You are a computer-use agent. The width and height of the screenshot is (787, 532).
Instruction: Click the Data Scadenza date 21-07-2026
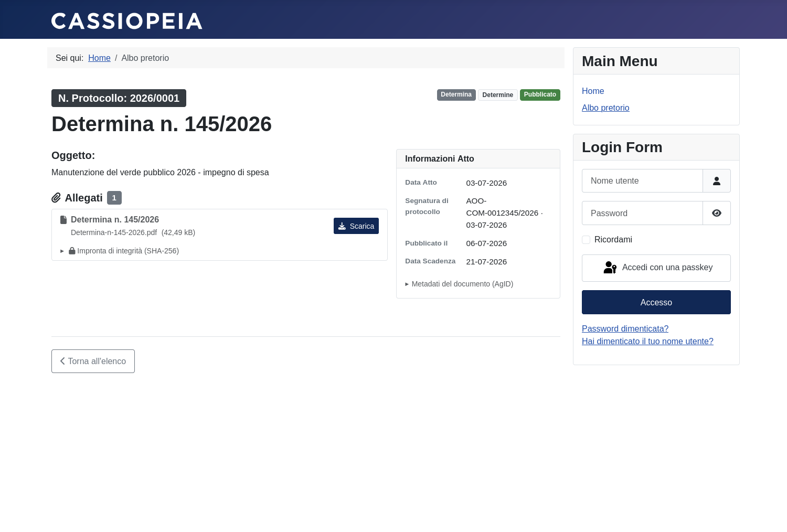[486, 262]
